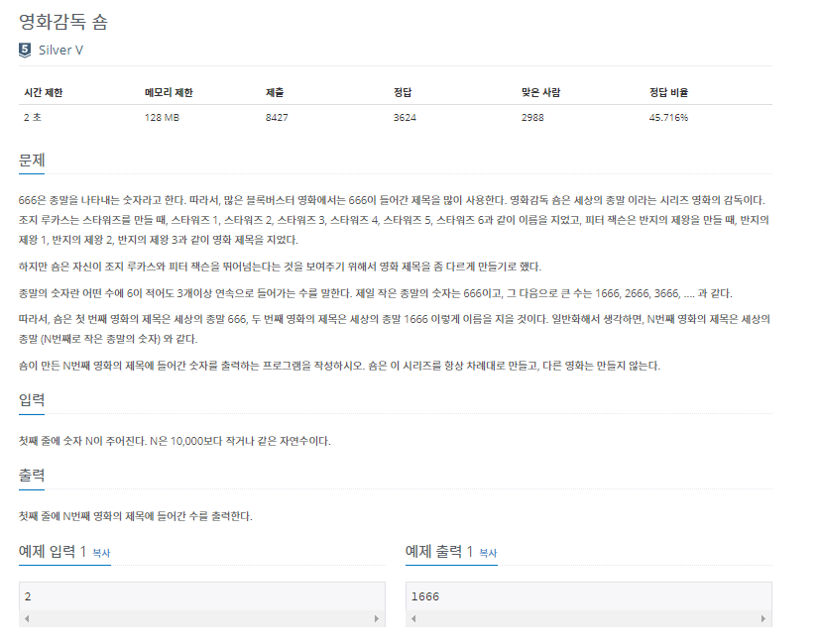This screenshot has height=644, width=820.
Task: Select the problem title 영화감독 숌
Action: click(x=63, y=22)
